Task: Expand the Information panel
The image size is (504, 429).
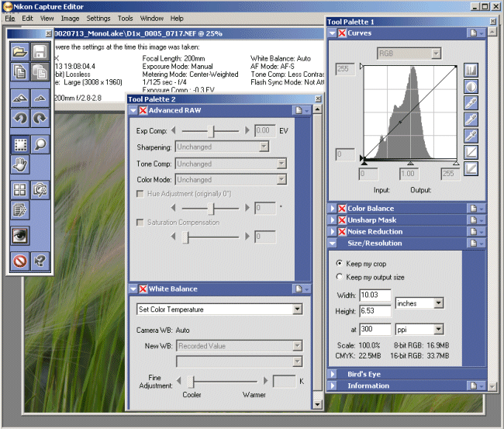Action: pyautogui.click(x=333, y=386)
